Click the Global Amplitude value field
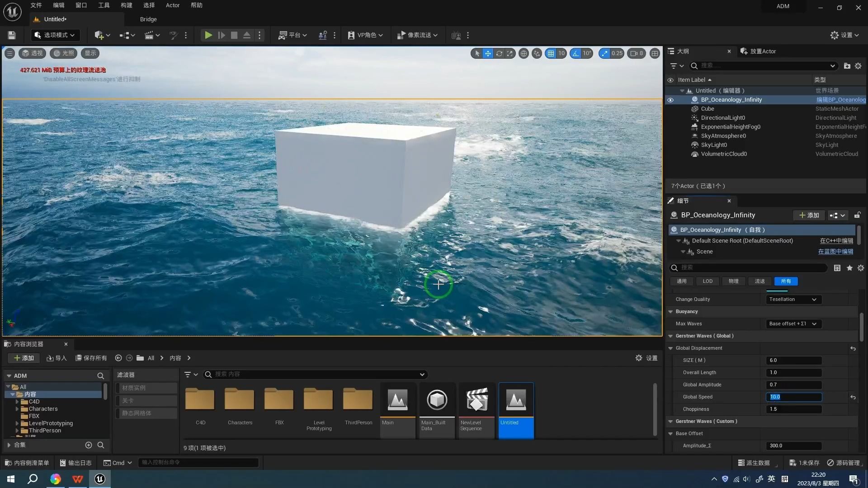Viewport: 868px width, 488px height. pos(793,385)
